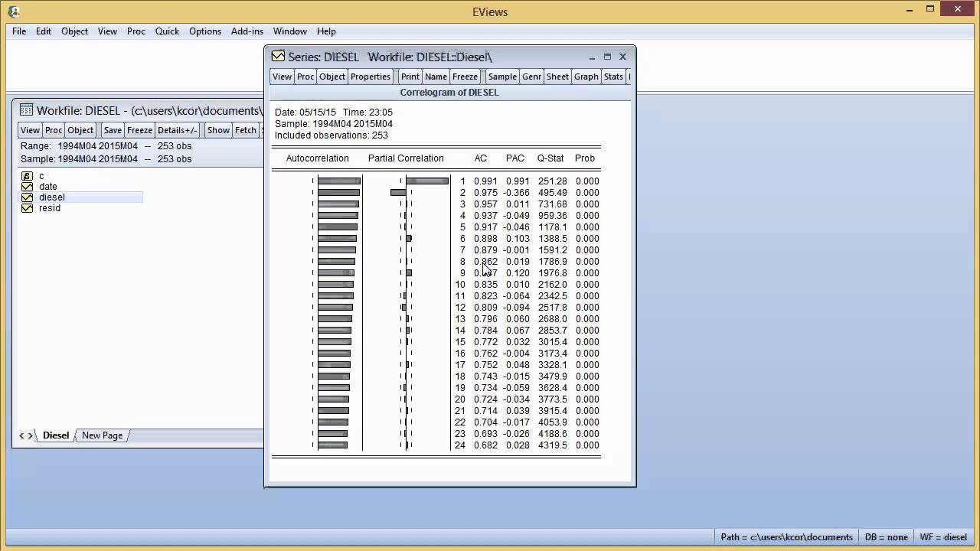Select the diesel series icon
The width and height of the screenshot is (980, 551).
pyautogui.click(x=28, y=197)
